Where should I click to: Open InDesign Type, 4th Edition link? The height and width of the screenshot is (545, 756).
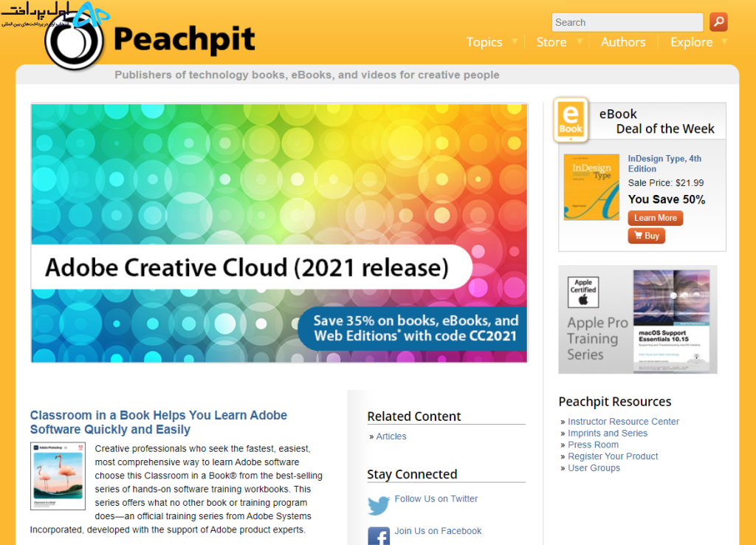664,163
